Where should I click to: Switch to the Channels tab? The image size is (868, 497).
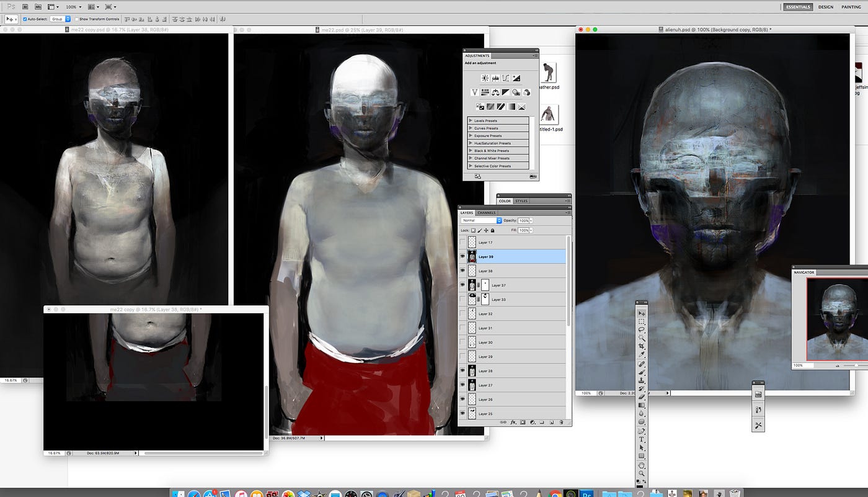486,213
